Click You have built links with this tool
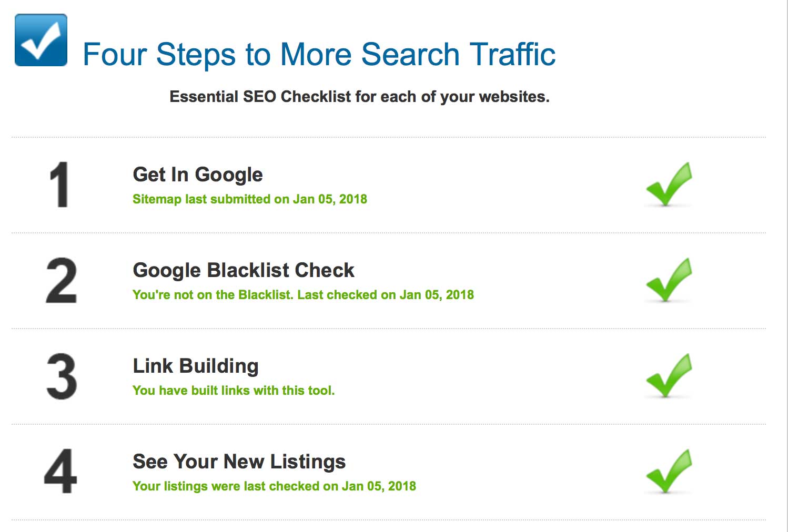The width and height of the screenshot is (788, 532). pyautogui.click(x=234, y=391)
